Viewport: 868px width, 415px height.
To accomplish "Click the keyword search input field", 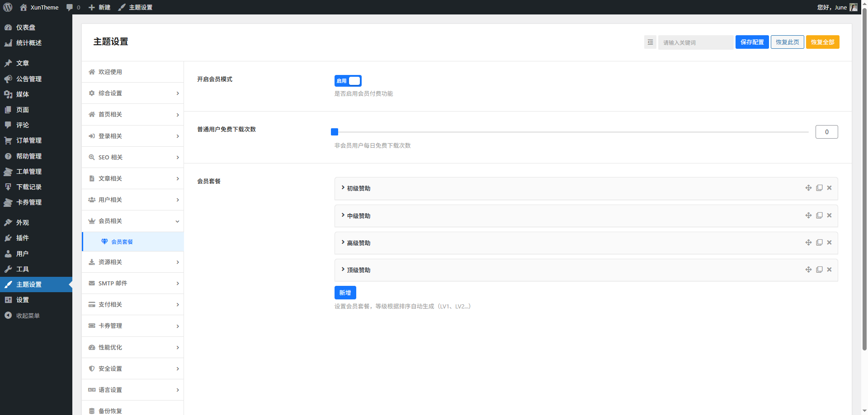I will [x=695, y=42].
